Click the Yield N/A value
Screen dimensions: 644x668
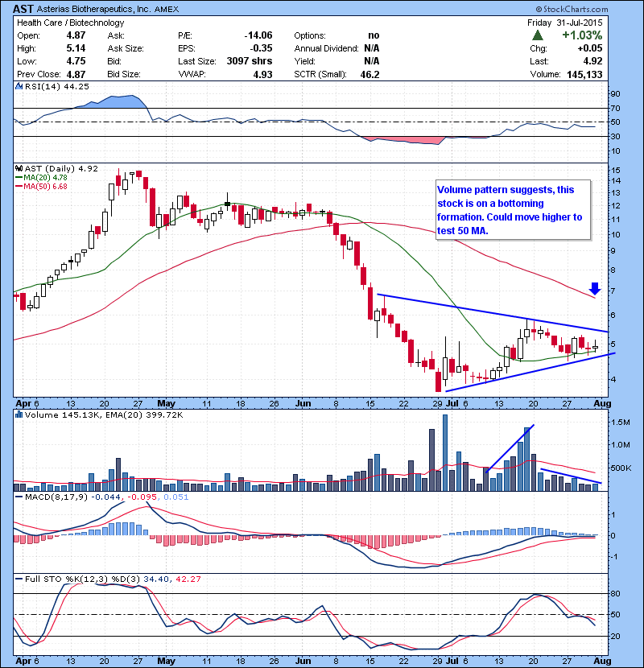(x=372, y=61)
